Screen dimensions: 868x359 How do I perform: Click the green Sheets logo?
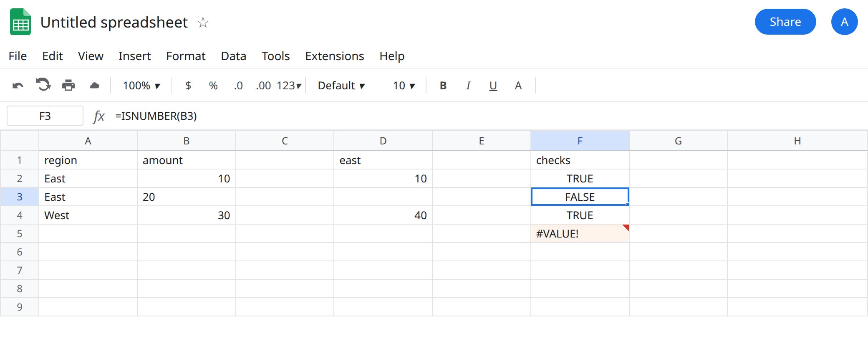(x=20, y=22)
